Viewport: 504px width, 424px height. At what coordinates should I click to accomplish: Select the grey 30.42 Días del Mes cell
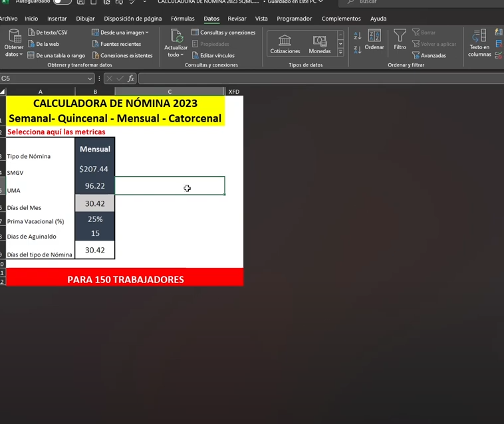(x=95, y=203)
